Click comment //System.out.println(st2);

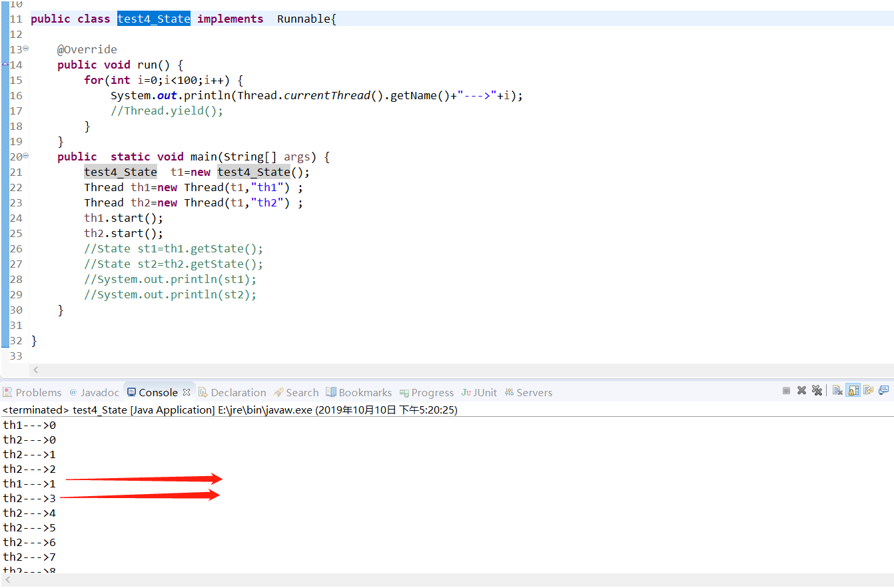click(171, 294)
